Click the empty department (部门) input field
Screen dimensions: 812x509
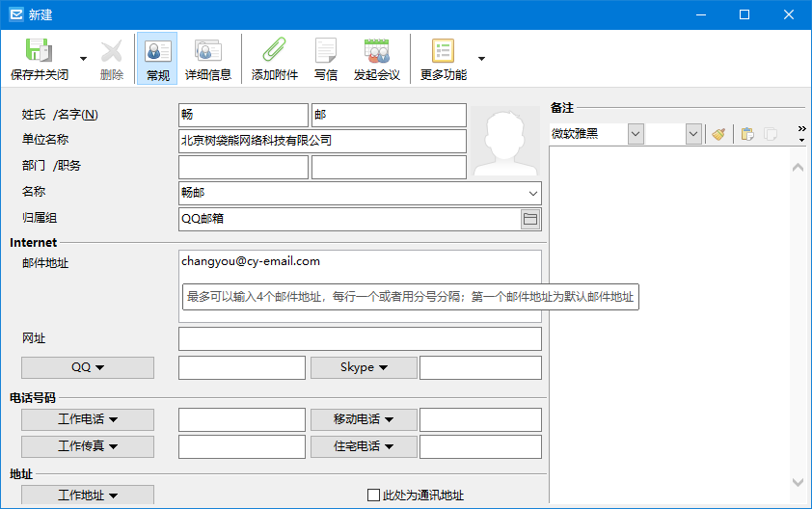[243, 167]
